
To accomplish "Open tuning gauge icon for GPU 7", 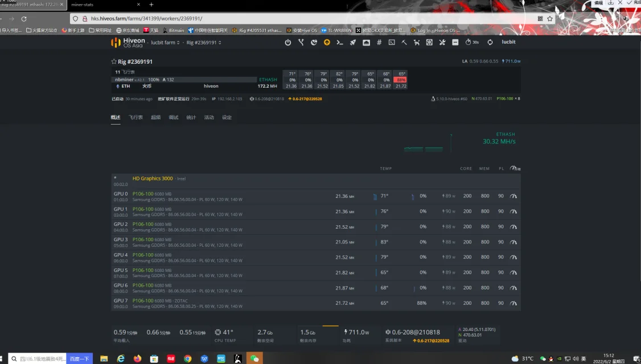I will pyautogui.click(x=513, y=303).
